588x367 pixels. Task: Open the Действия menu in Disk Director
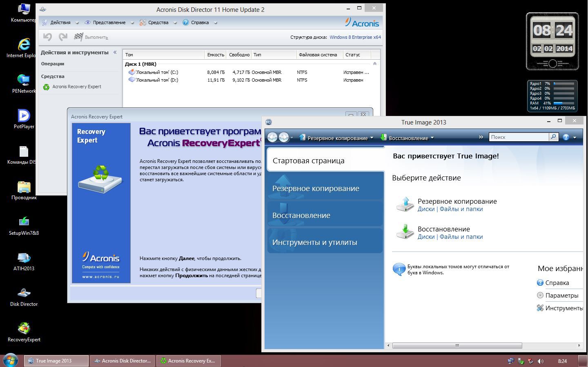pos(60,22)
